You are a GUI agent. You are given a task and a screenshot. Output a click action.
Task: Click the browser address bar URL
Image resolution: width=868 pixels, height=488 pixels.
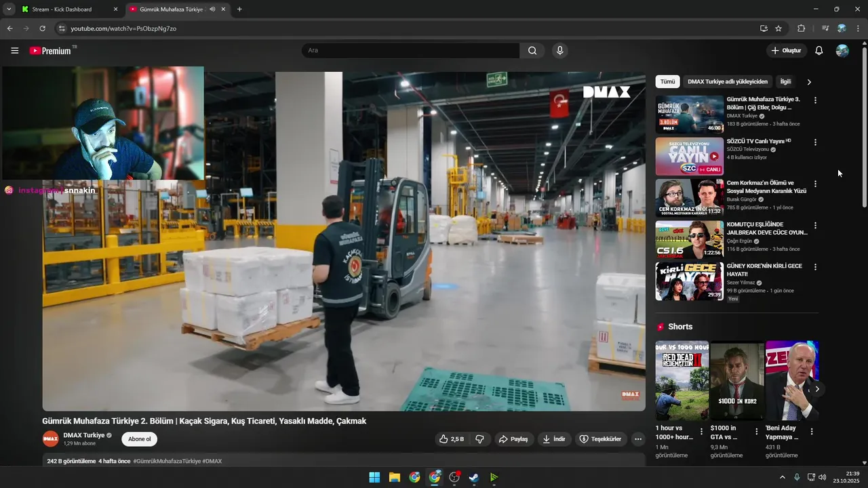pyautogui.click(x=123, y=28)
